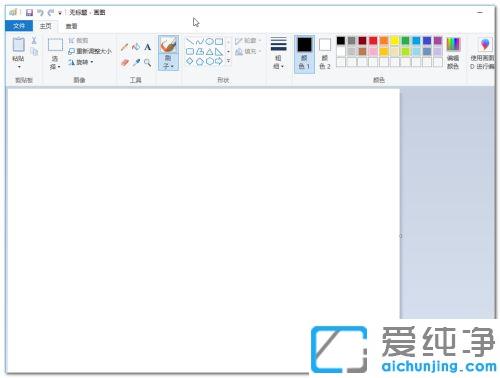Open the Select dropdown arrow

pyautogui.click(x=59, y=67)
